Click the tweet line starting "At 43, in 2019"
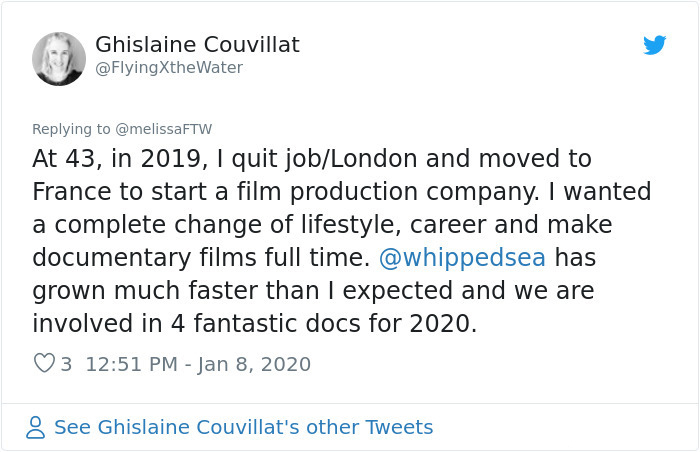The width and height of the screenshot is (700, 452). (x=312, y=159)
